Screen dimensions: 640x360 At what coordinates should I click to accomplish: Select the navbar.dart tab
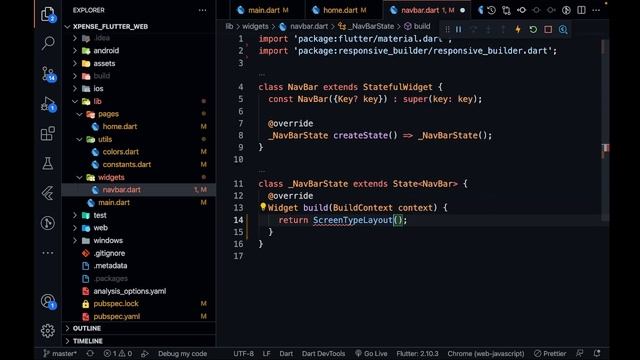pos(427,10)
